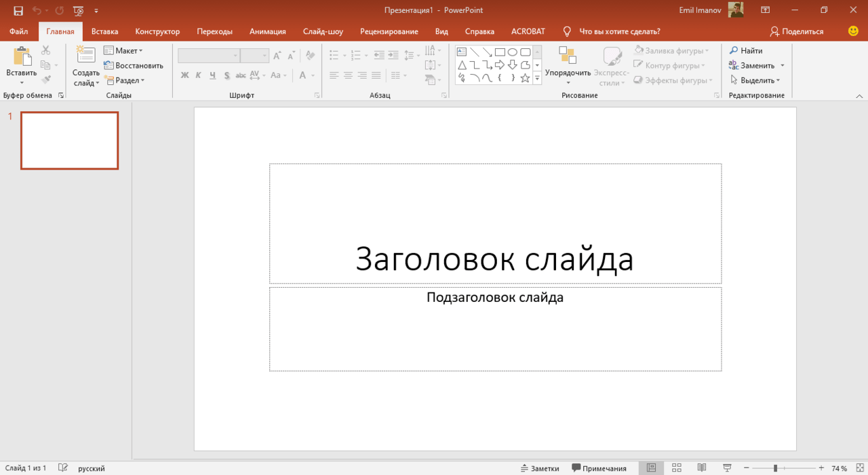Click the zoom slider handle

(x=775, y=468)
